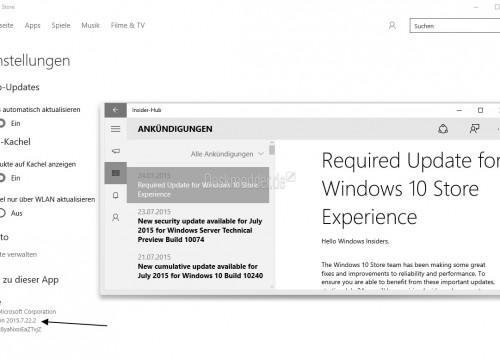Toggle the nur über WLAN aktualisieren switch

(2, 213)
